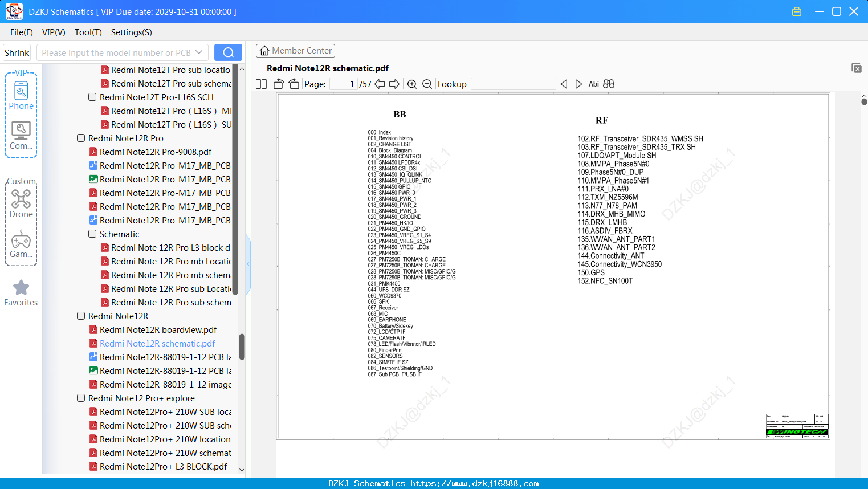Click the 004_Block_Diagram index entry
The width and height of the screenshot is (868, 489).
click(390, 150)
